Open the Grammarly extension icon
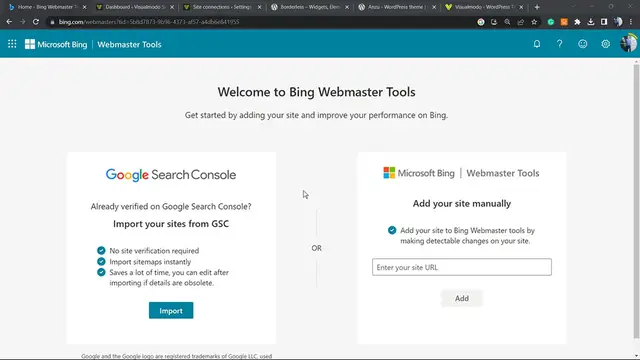This screenshot has width=640, height=360. [x=551, y=22]
